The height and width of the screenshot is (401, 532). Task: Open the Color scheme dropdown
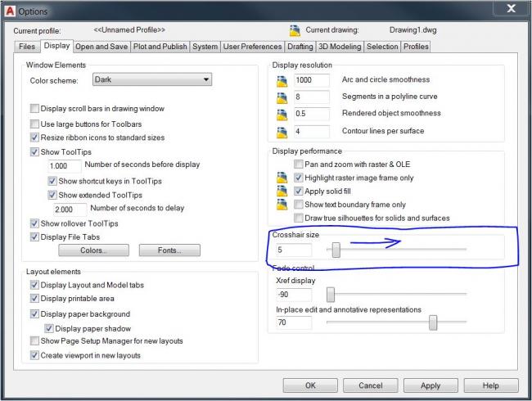pyautogui.click(x=151, y=80)
